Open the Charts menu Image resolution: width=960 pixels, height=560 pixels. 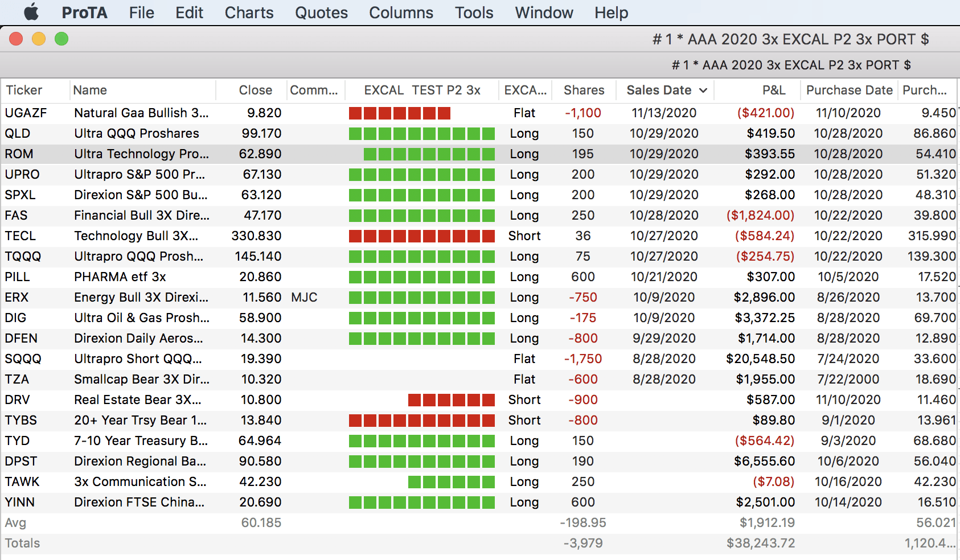pos(249,13)
